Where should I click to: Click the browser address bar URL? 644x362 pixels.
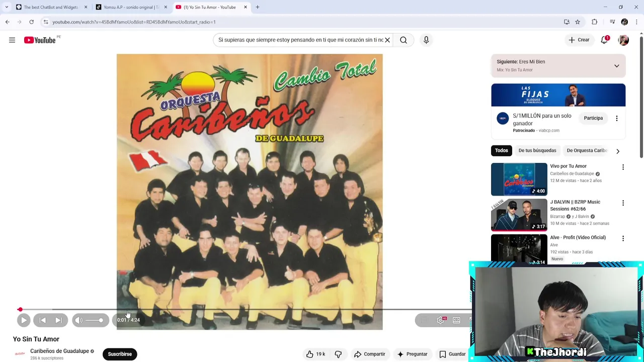pyautogui.click(x=134, y=22)
